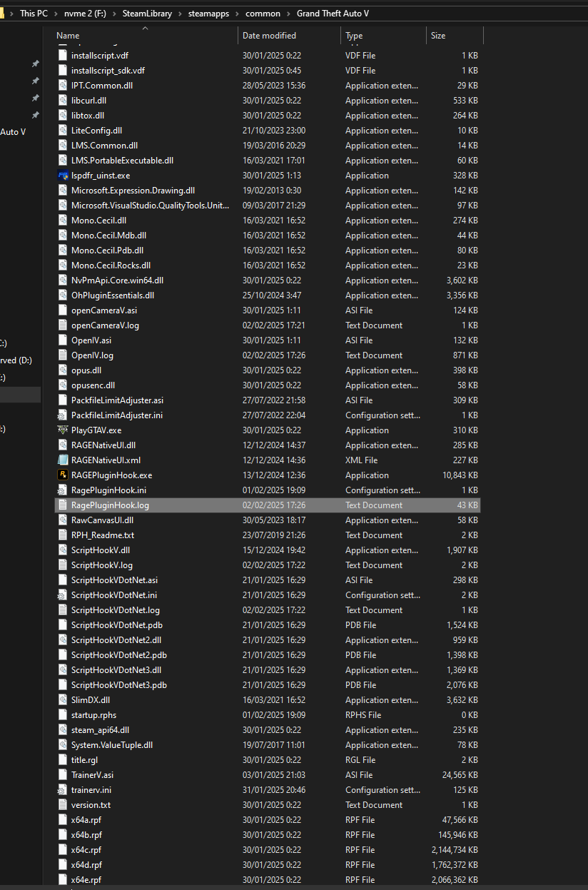Click the installscript.vdf file icon
The height and width of the screenshot is (890, 588).
[x=63, y=56]
